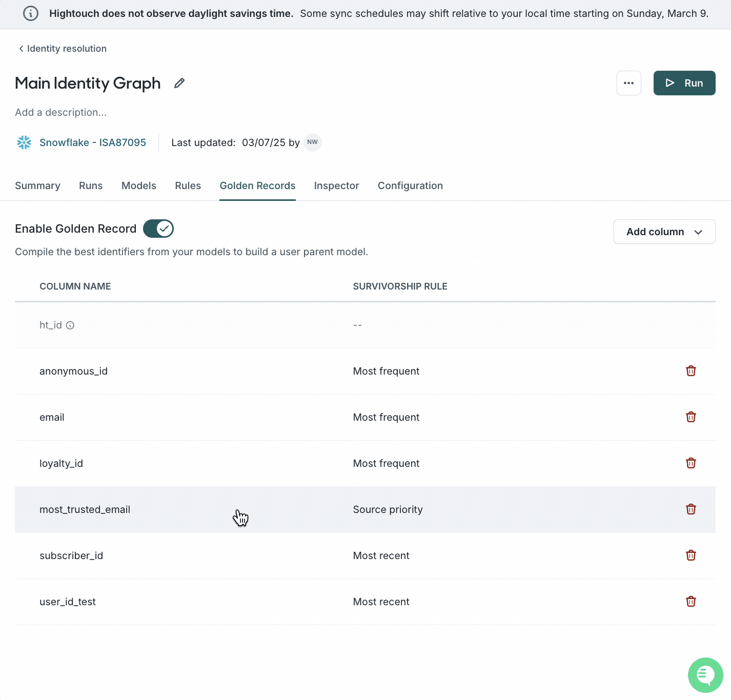Delete the email column row
This screenshot has width=731, height=700.
click(691, 417)
